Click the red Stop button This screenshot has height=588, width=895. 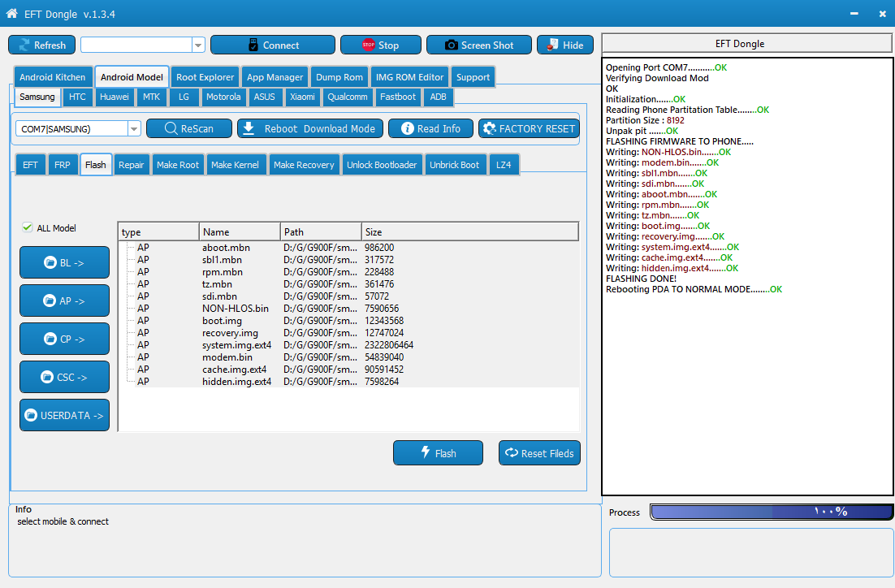click(x=381, y=45)
